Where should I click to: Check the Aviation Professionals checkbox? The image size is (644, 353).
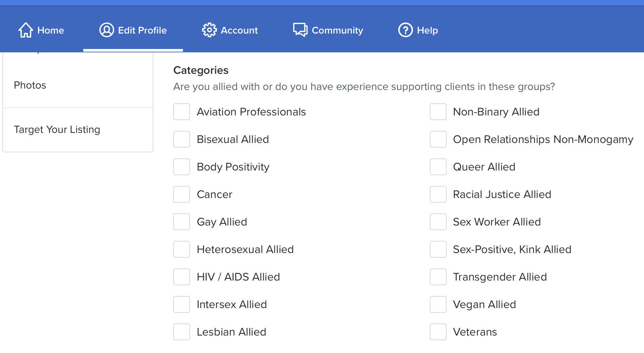pyautogui.click(x=182, y=112)
